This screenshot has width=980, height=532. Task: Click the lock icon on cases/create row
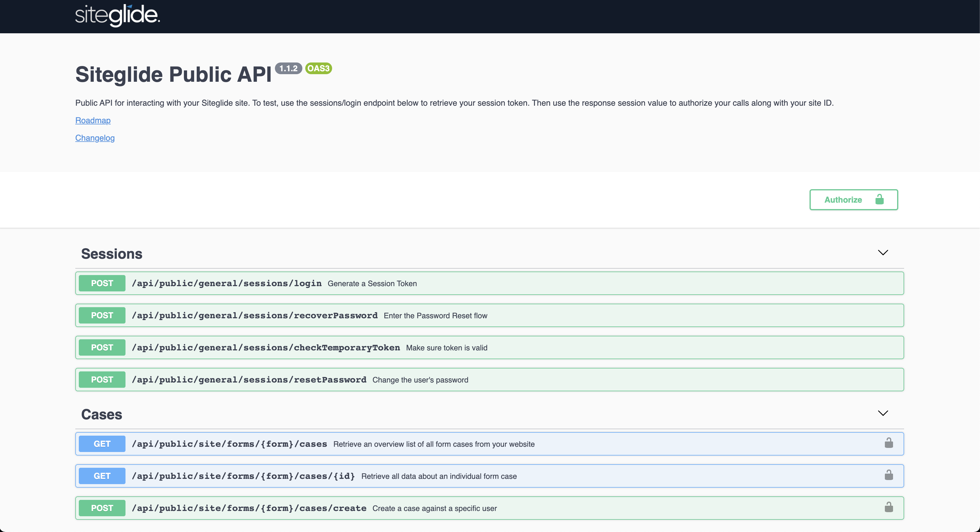889,507
